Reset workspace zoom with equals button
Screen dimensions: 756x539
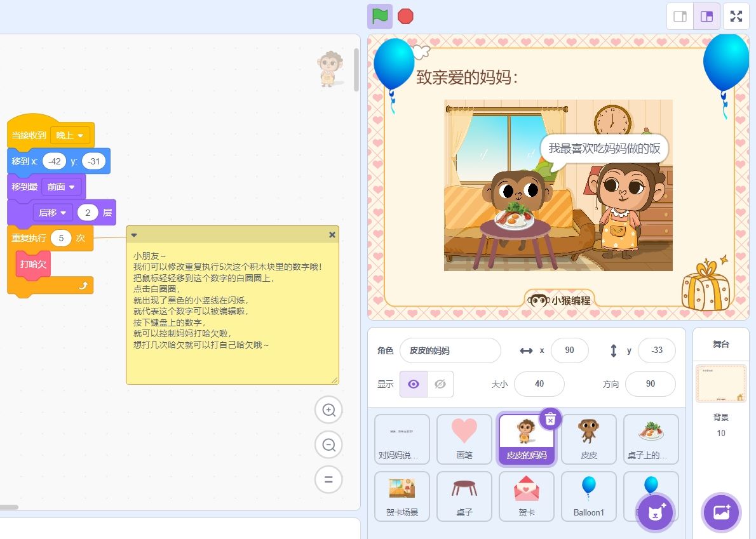[x=328, y=480]
